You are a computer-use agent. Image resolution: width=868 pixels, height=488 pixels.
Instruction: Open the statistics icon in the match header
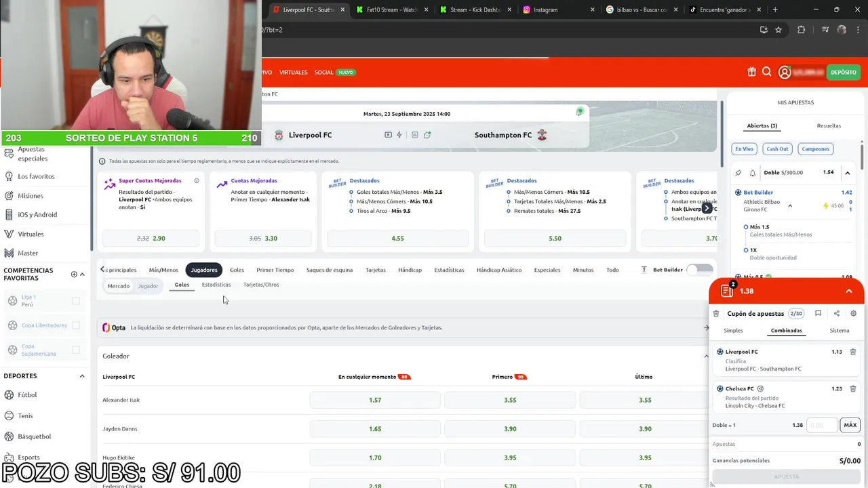coord(414,135)
